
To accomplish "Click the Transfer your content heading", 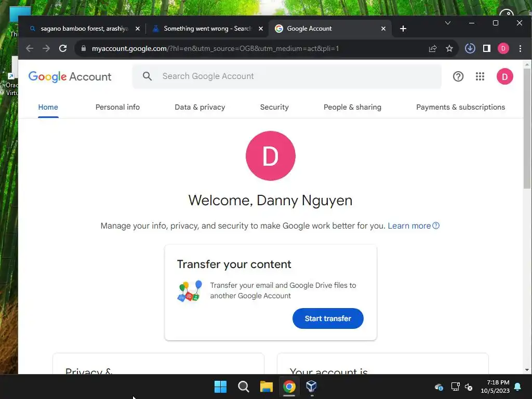I will point(234,264).
